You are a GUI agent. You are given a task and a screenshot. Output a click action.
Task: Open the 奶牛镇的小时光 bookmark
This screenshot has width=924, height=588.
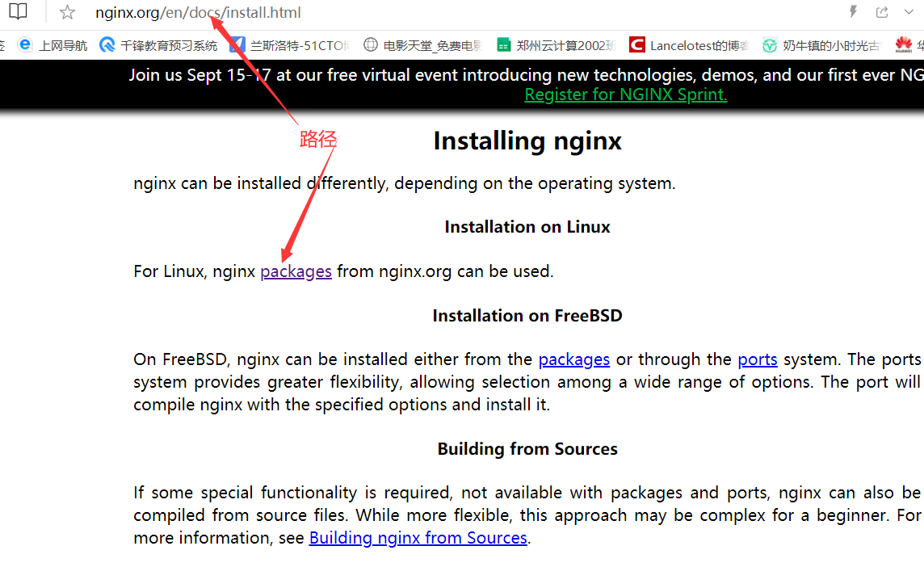(821, 45)
